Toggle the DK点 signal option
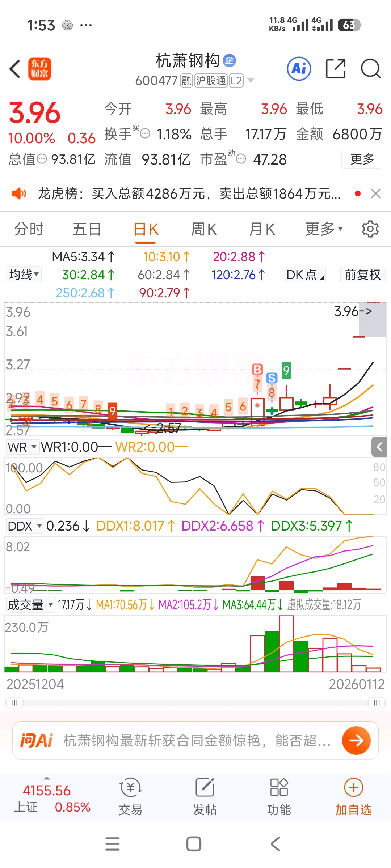This screenshot has height=868, width=391. [304, 275]
